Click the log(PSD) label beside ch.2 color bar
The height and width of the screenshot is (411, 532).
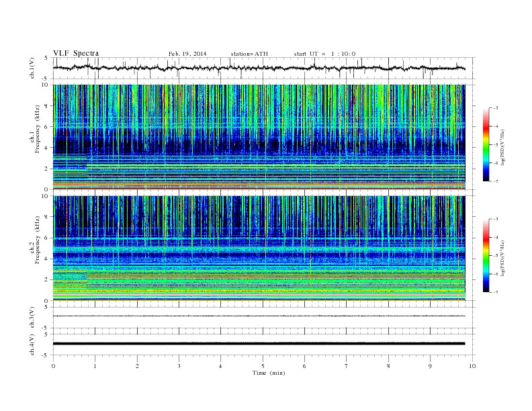pyautogui.click(x=503, y=258)
